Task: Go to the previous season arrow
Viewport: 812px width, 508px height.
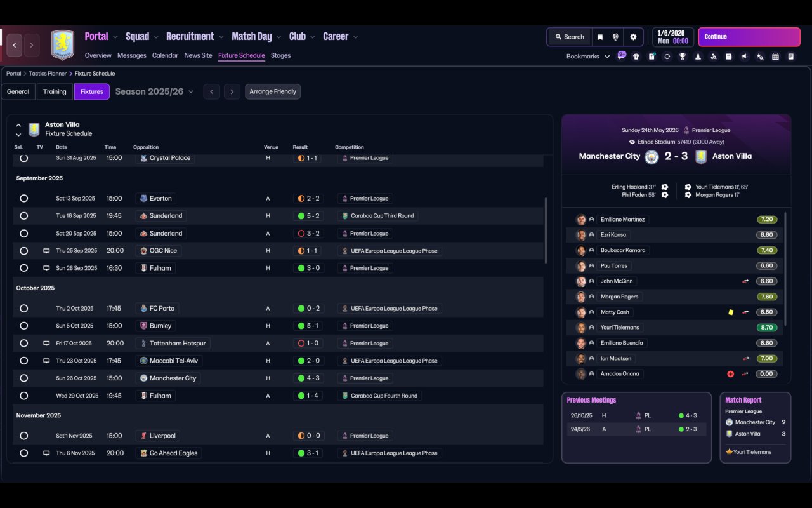Action: (x=212, y=92)
